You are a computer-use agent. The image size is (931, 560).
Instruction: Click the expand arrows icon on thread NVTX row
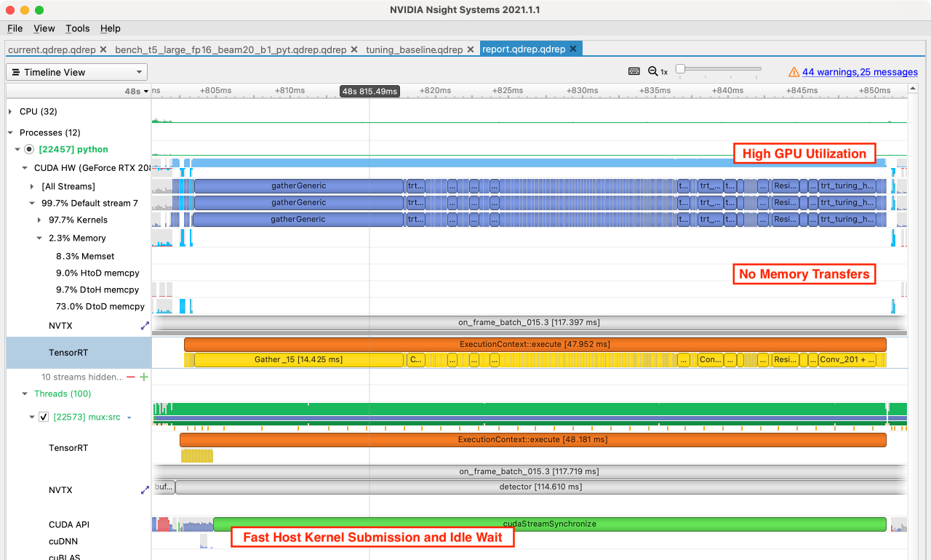pos(145,490)
